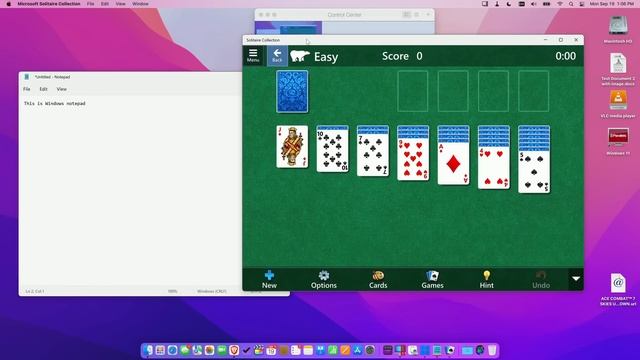
Task: Open the Wi-Fi status menu
Action: pyautogui.click(x=560, y=4)
